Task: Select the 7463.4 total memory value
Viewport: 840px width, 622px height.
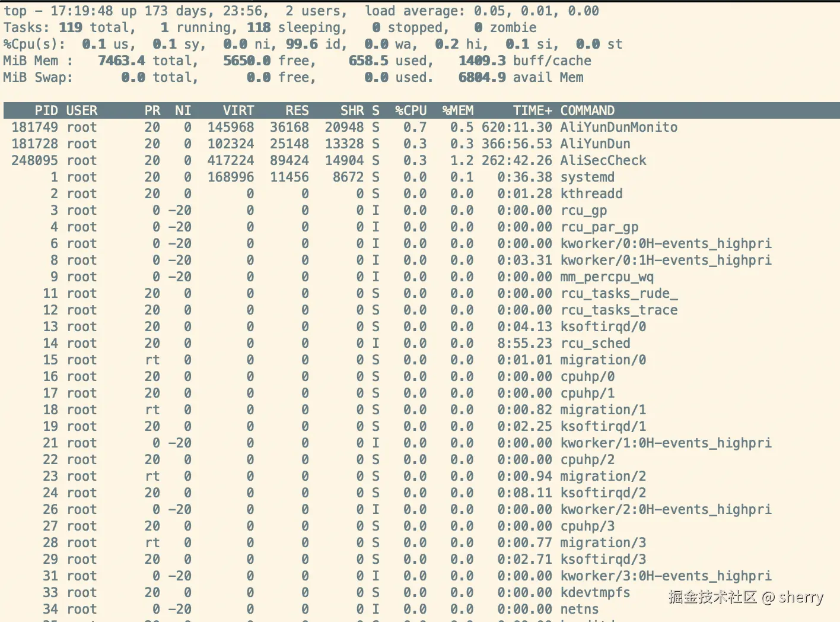Action: pyautogui.click(x=122, y=61)
